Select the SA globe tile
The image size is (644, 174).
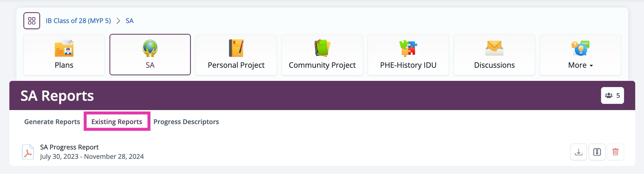[150, 55]
